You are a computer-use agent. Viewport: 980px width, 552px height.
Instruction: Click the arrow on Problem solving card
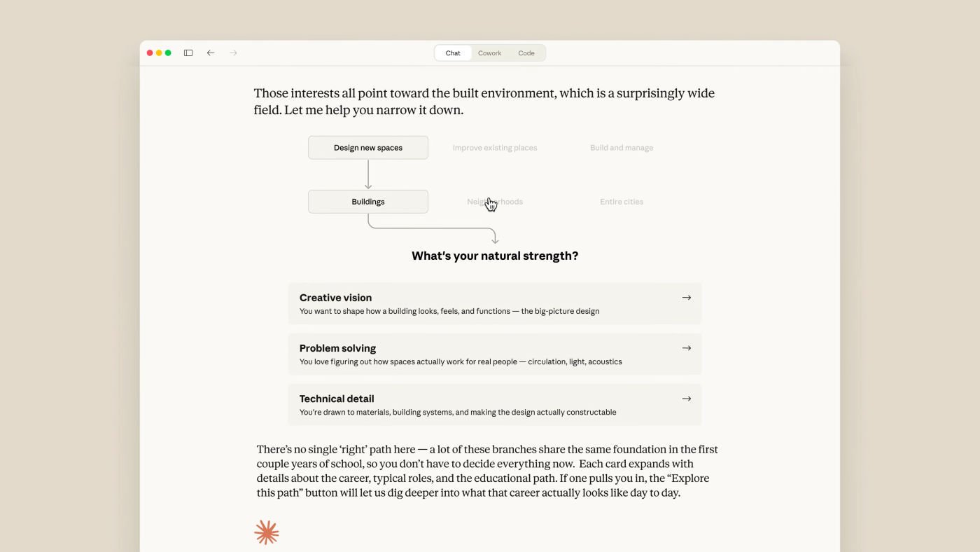(686, 348)
